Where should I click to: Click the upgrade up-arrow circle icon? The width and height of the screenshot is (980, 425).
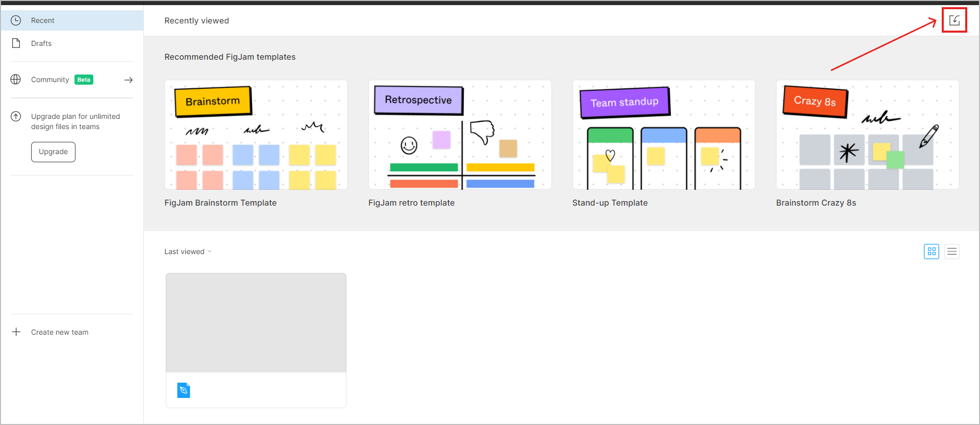pyautogui.click(x=16, y=116)
